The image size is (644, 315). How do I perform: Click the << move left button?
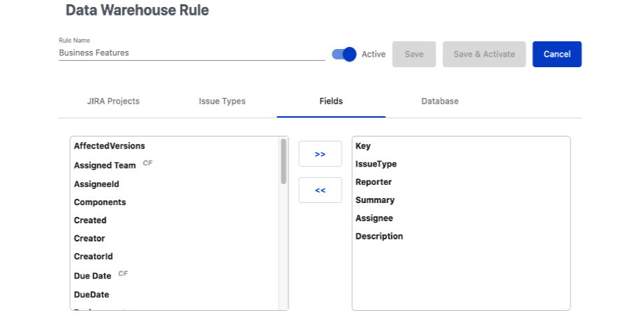click(x=320, y=190)
